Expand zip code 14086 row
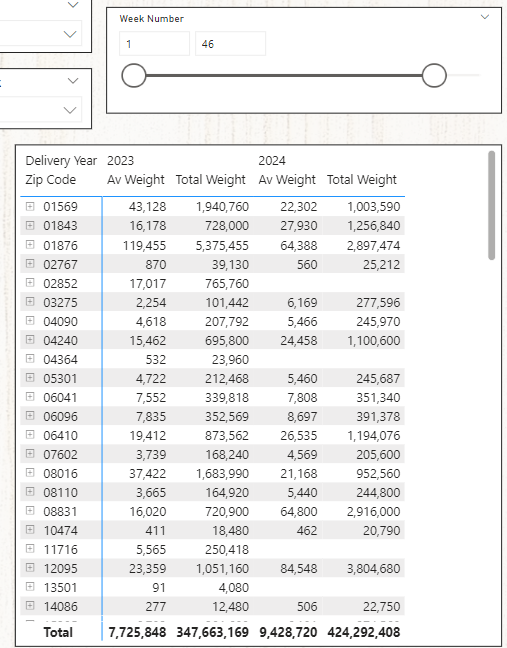 click(30, 605)
